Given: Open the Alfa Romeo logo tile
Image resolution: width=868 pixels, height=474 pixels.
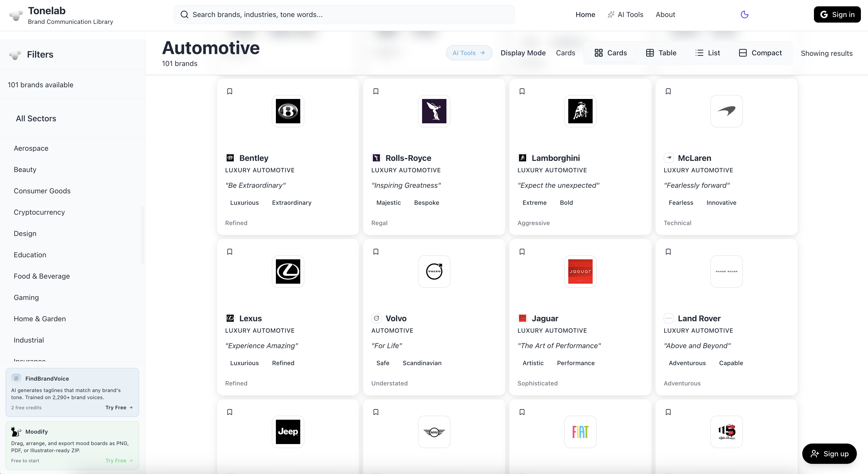Looking at the screenshot, I should (x=727, y=432).
